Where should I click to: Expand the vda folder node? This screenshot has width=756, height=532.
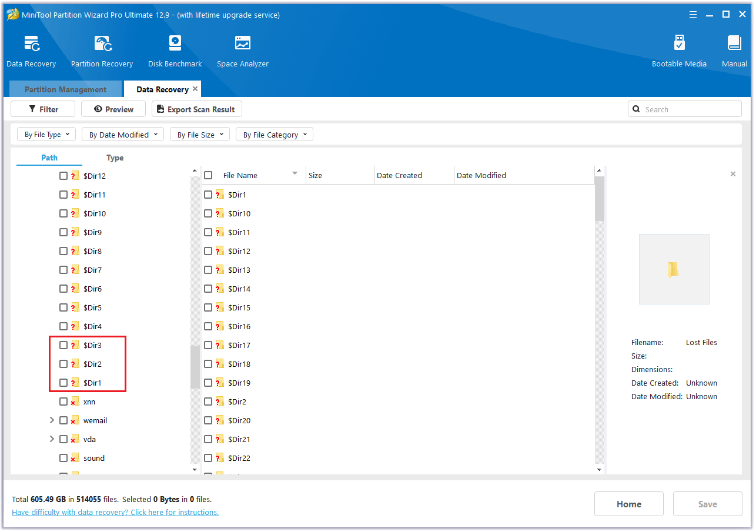[52, 439]
